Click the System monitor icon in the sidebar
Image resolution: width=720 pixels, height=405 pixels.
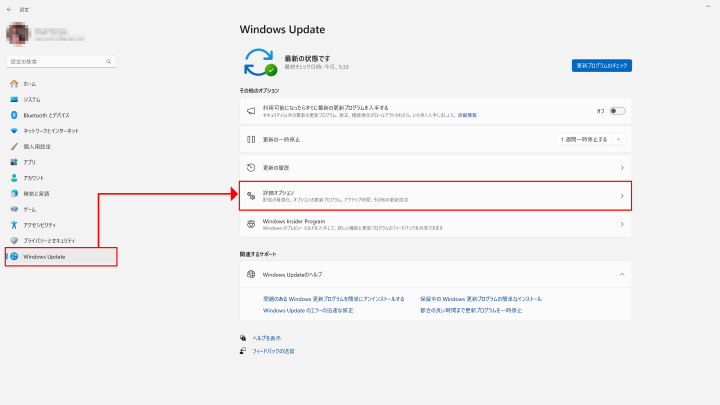pyautogui.click(x=14, y=99)
